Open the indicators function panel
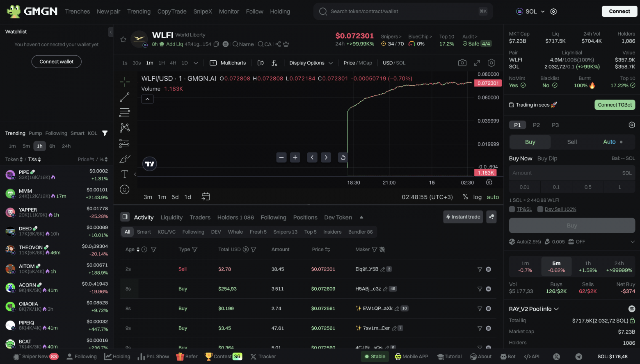The width and height of the screenshot is (640, 364). click(x=274, y=63)
